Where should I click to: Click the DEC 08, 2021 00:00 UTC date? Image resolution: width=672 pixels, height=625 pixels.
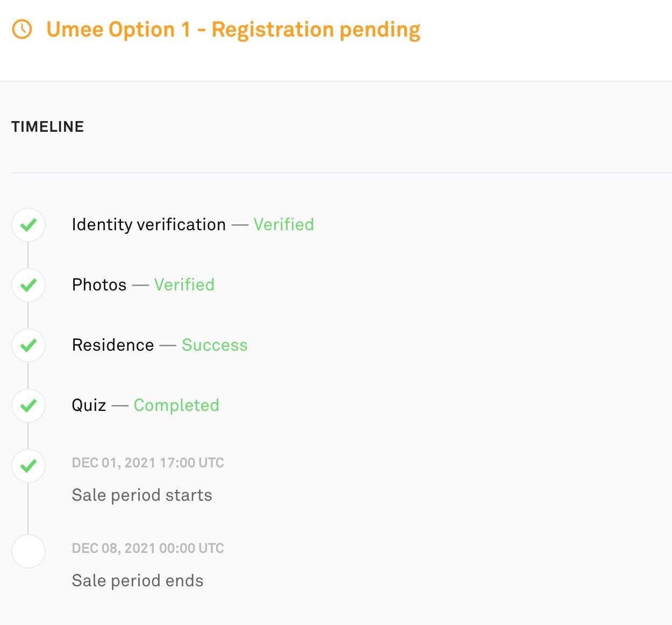point(148,548)
